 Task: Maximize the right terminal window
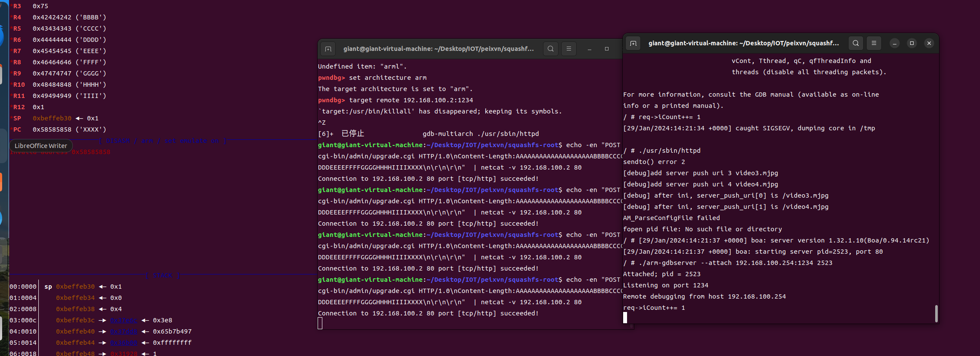click(912, 43)
